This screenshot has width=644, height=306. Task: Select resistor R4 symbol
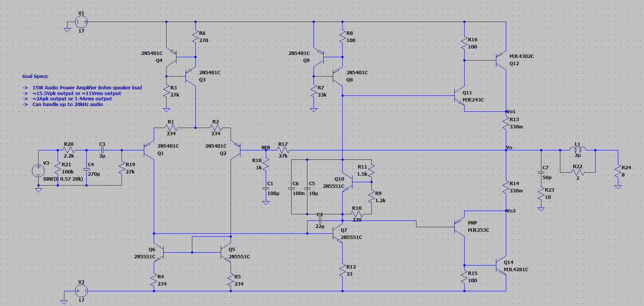point(154,280)
